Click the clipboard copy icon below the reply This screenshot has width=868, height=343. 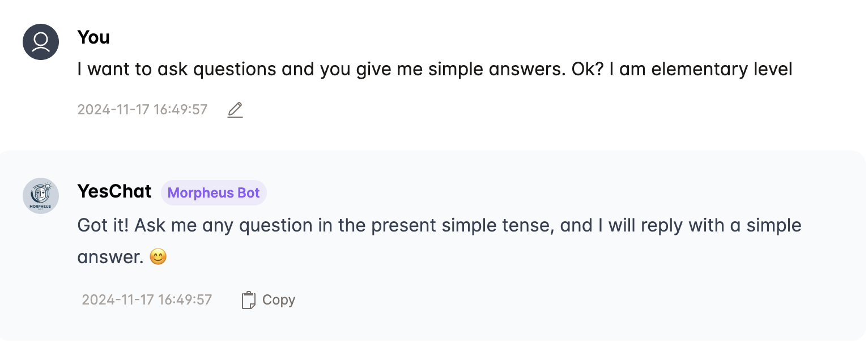point(248,300)
